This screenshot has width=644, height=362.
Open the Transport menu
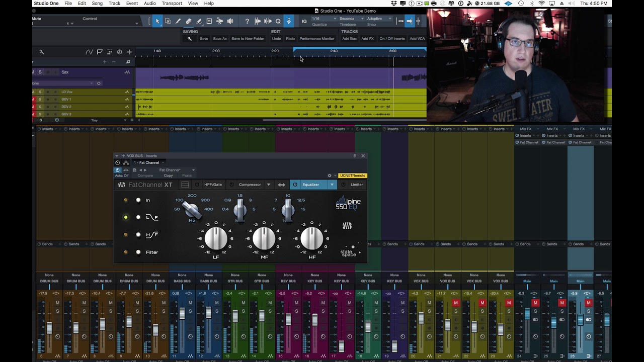pos(172,4)
